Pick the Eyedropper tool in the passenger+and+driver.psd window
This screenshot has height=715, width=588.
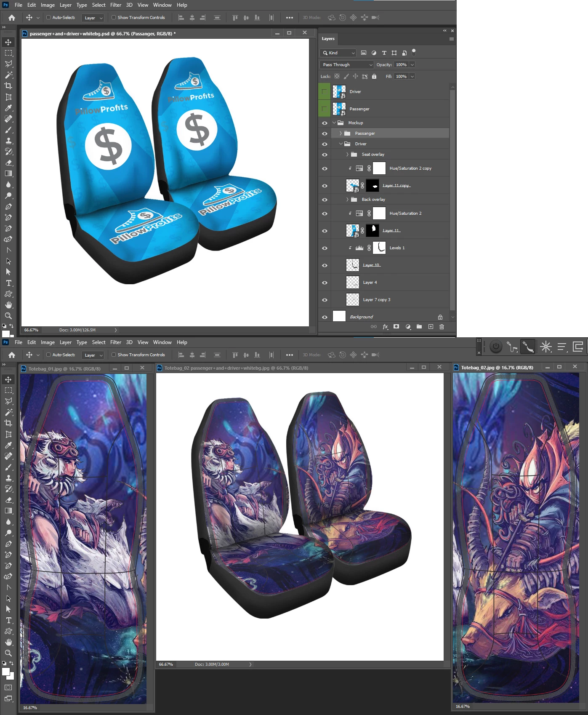click(8, 108)
